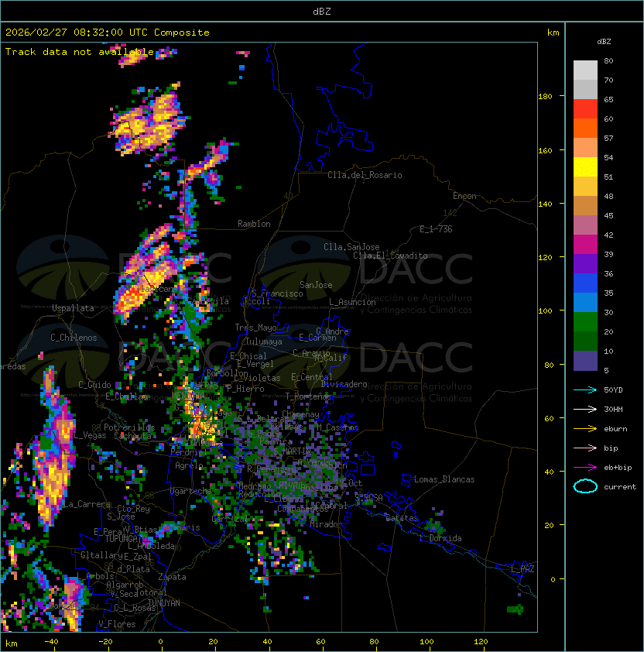
Task: Choose the mauve swatch between 45 and 42 dBZ
Action: point(585,225)
